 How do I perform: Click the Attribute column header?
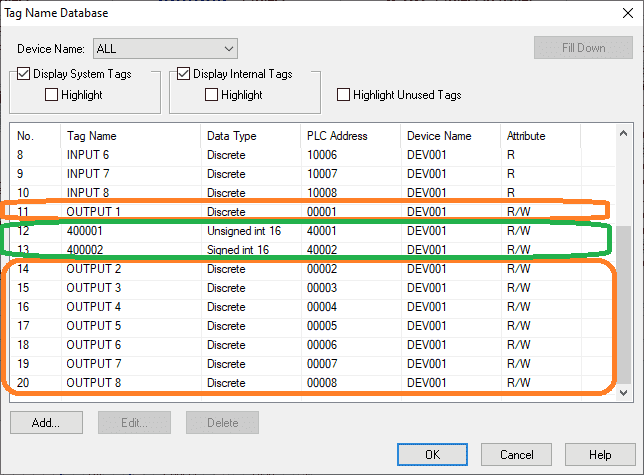[540, 136]
